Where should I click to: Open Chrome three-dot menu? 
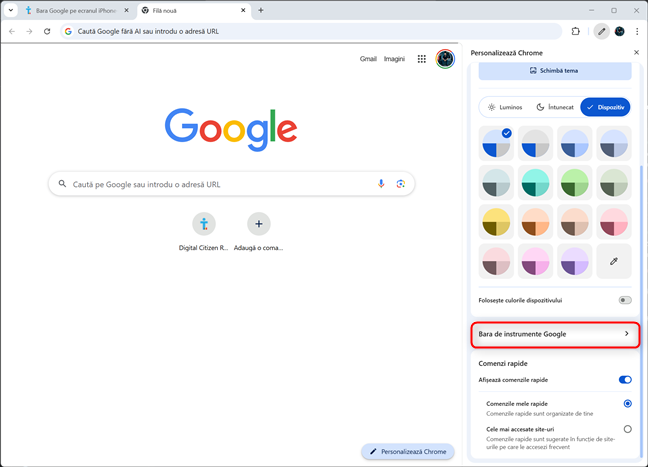click(637, 31)
